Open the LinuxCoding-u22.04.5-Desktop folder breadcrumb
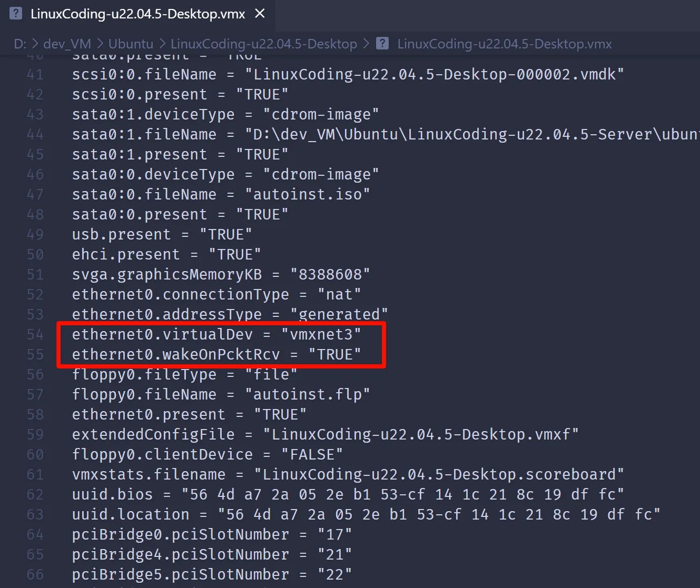 (263, 44)
